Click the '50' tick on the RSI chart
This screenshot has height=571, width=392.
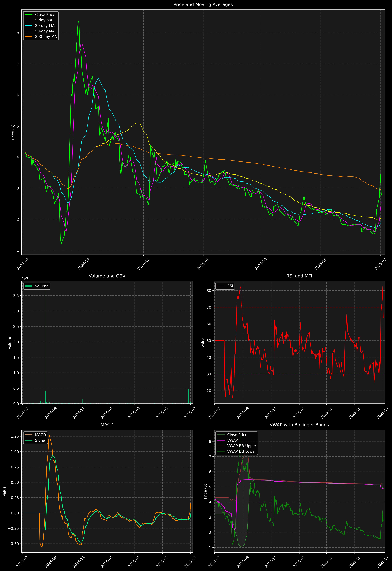[x=209, y=341]
